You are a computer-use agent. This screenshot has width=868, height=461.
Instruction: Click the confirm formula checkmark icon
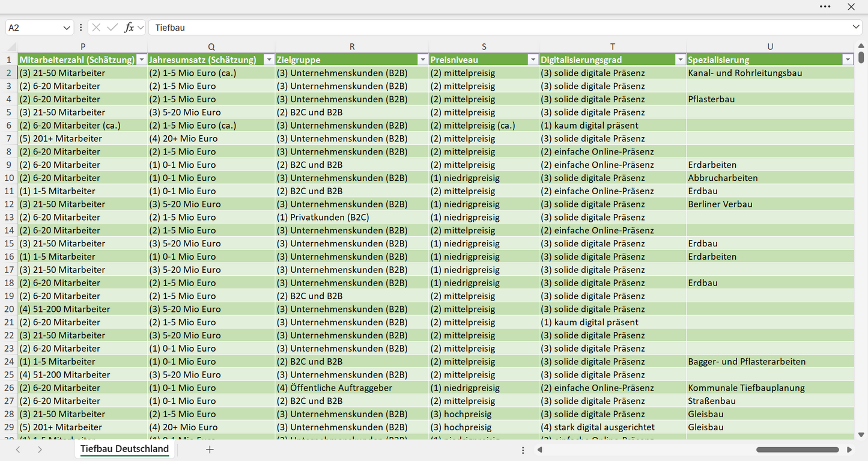coord(112,28)
